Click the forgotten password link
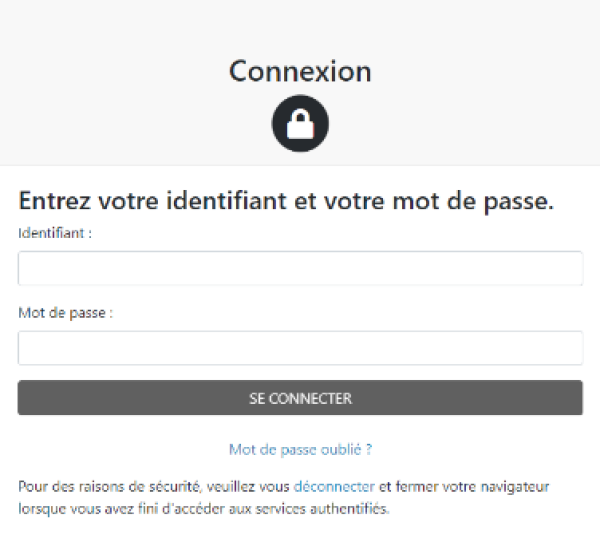Image resolution: width=600 pixels, height=546 pixels. [x=300, y=450]
